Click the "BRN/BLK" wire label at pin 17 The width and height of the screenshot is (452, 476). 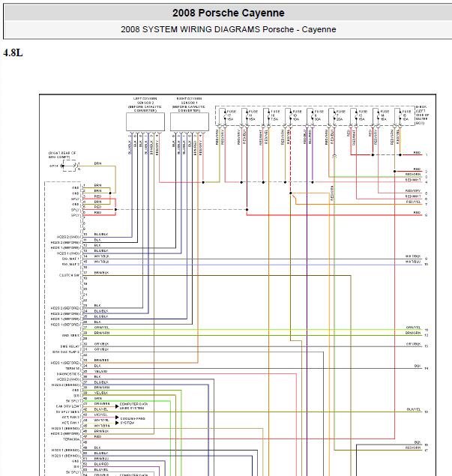[x=101, y=273]
